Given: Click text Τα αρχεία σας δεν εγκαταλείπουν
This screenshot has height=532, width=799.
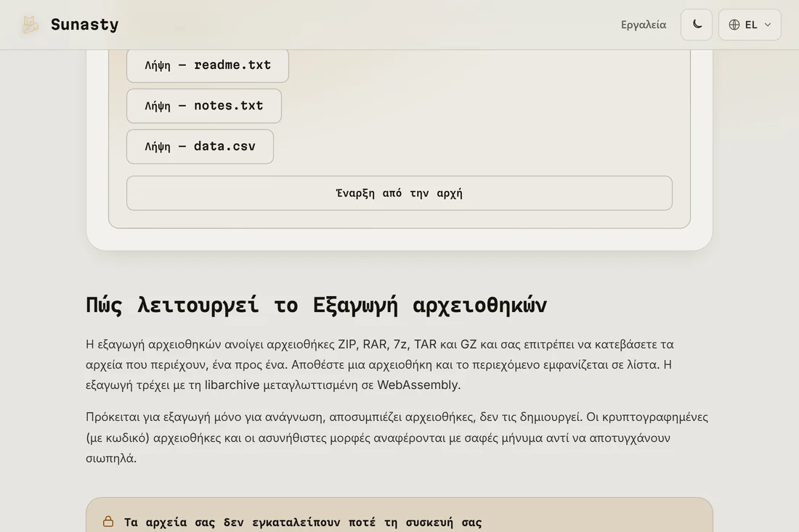Looking at the screenshot, I should tap(232, 523).
